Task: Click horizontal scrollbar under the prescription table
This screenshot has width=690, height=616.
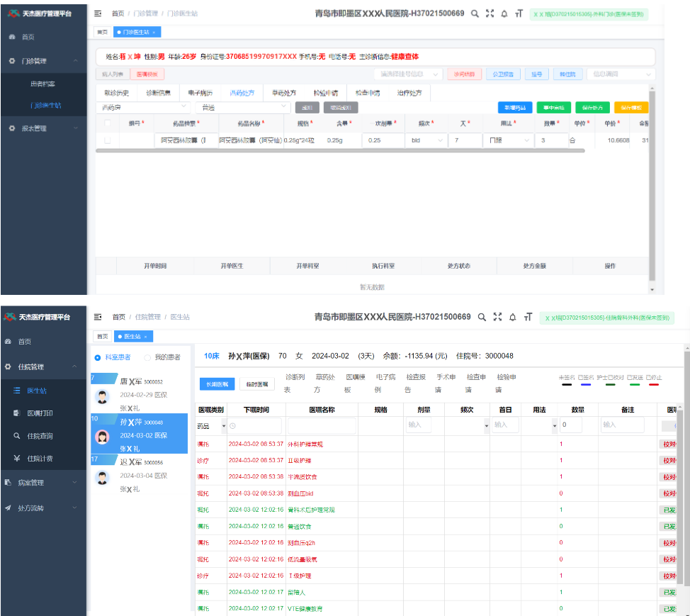Action: (x=340, y=151)
